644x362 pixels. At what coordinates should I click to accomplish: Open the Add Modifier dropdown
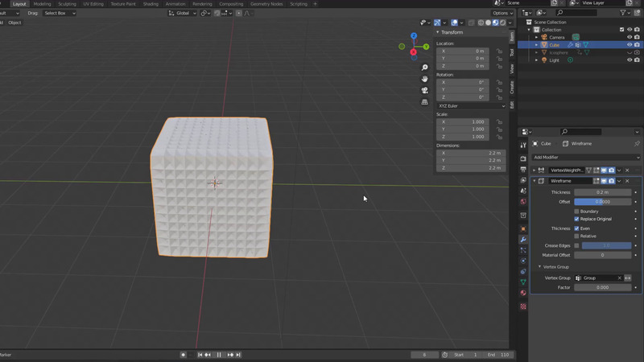(585, 157)
